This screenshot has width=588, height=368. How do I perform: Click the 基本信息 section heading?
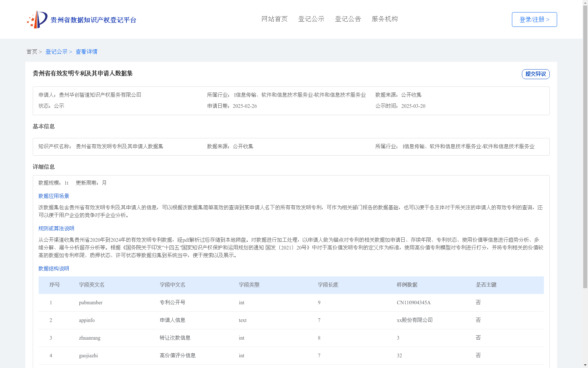pyautogui.click(x=44, y=127)
